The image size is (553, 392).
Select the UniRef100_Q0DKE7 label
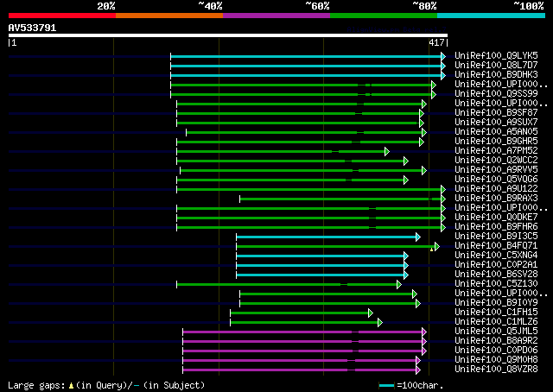(496, 217)
